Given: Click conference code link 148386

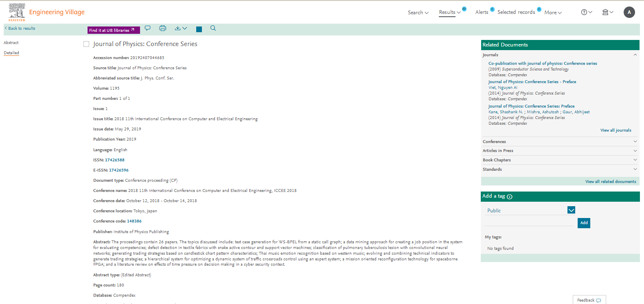Looking at the screenshot, I should coord(134,221).
